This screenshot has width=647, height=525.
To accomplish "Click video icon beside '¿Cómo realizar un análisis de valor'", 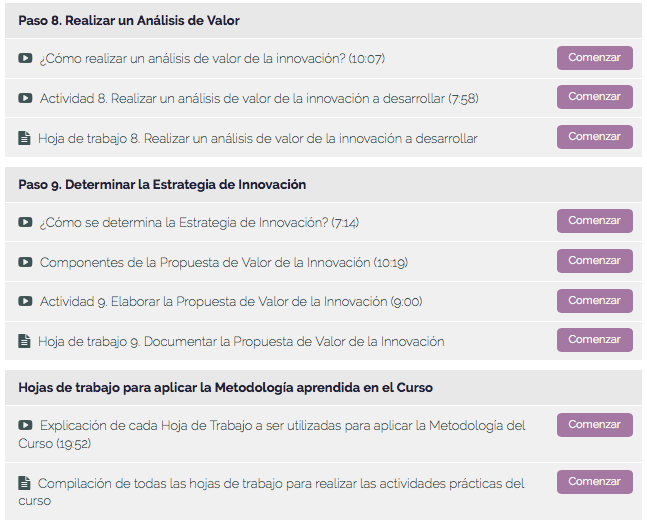I will tap(25, 58).
